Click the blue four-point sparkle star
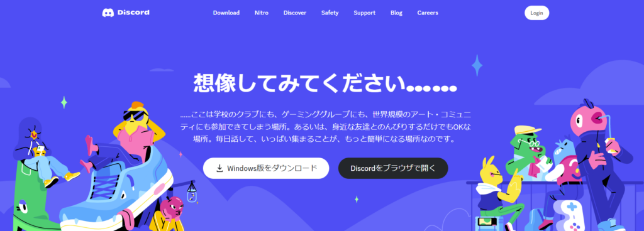Image resolution: width=644 pixels, height=231 pixels. [x=477, y=65]
